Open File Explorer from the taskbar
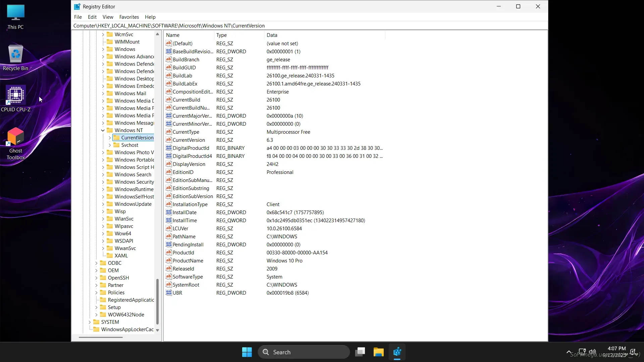The image size is (644, 362). point(378,352)
